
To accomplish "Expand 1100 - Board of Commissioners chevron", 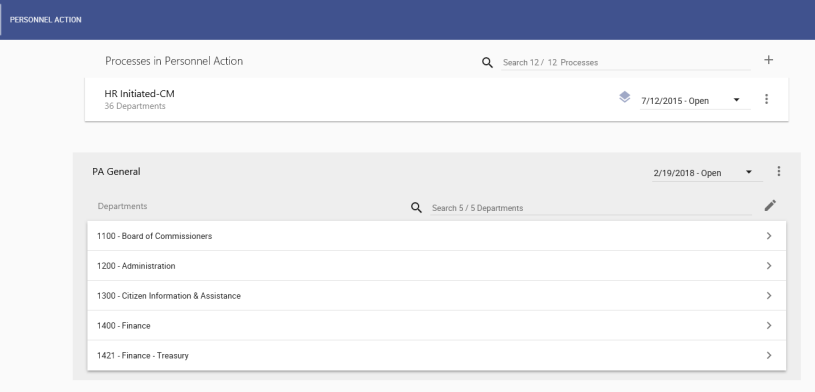I will pos(769,236).
